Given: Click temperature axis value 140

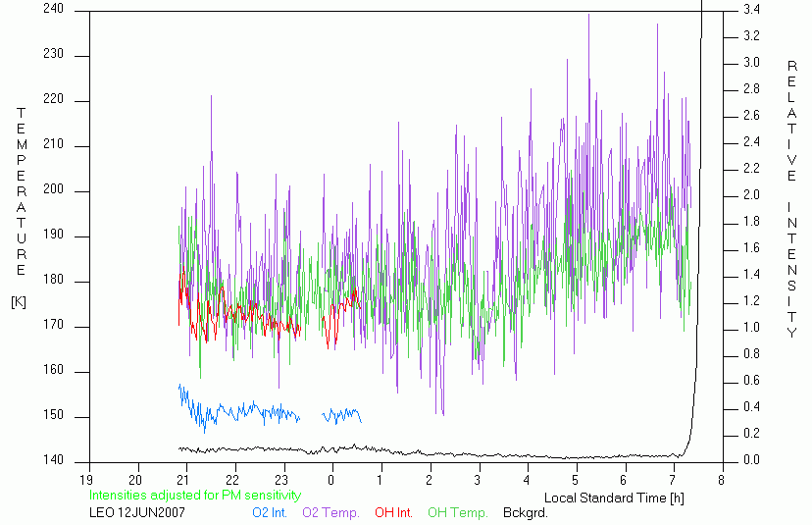Looking at the screenshot, I should click(x=53, y=460).
